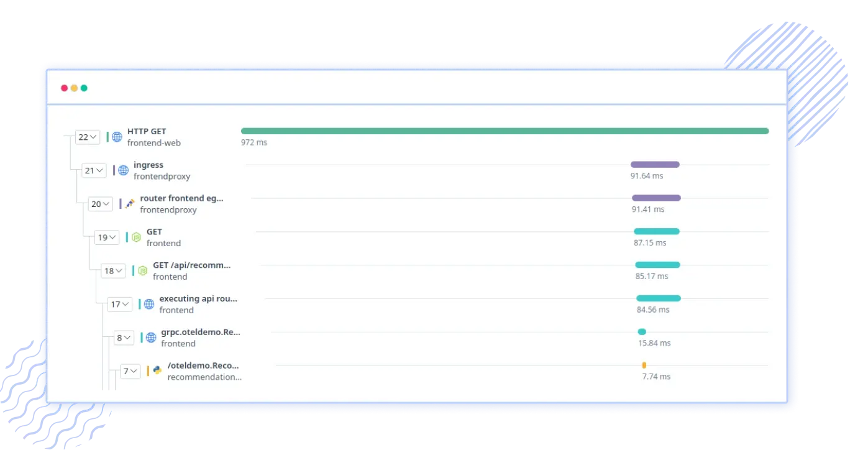The image size is (868, 450).
Task: Click the purple 91.64 ms ingress bar
Action: pyautogui.click(x=655, y=165)
